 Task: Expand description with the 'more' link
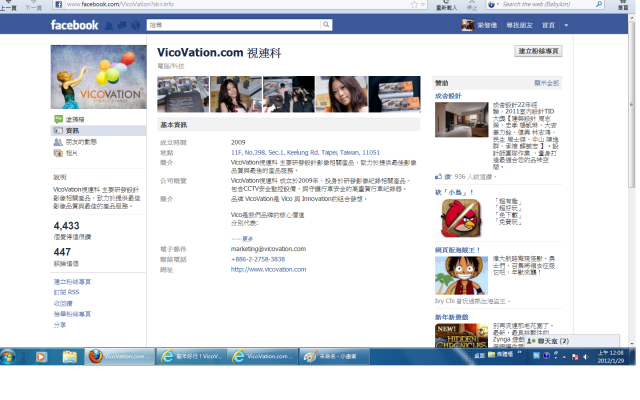pos(247,238)
